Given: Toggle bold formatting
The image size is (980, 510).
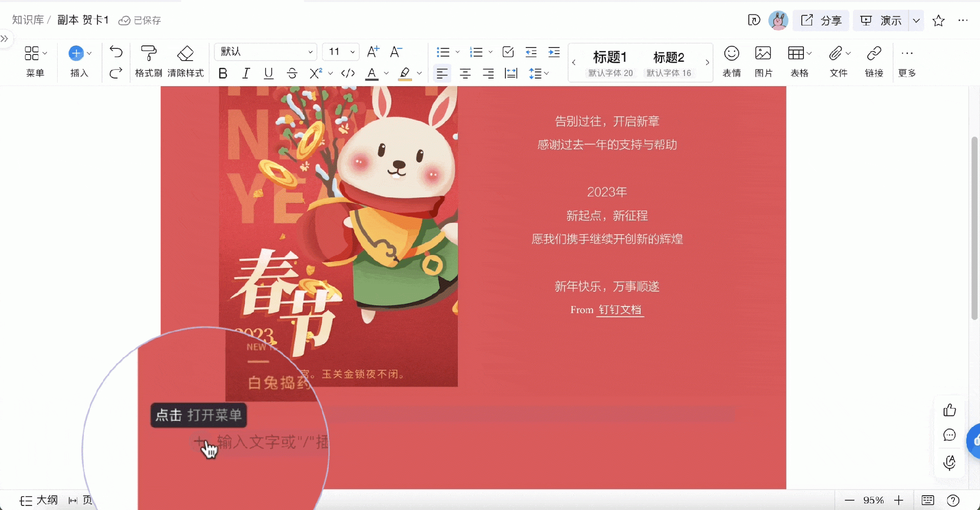Looking at the screenshot, I should point(223,73).
